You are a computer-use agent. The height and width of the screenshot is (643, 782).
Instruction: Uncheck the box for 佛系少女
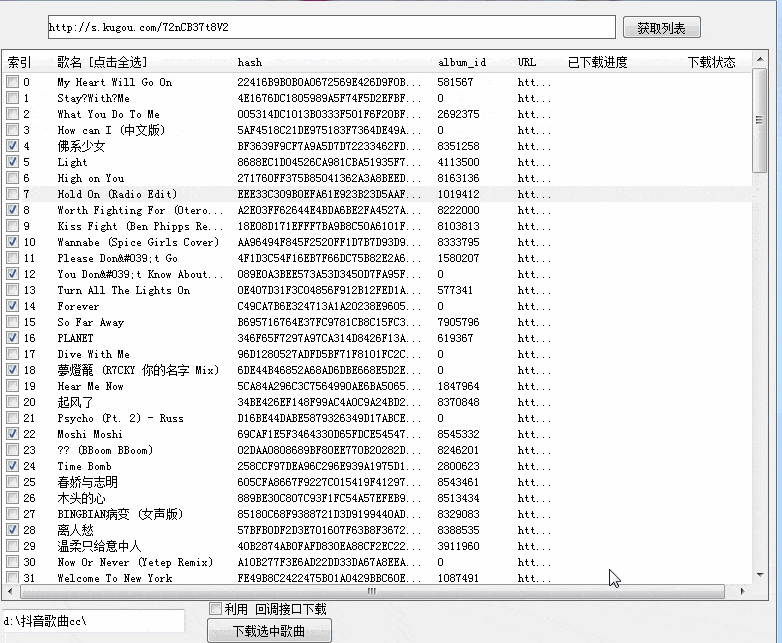(12, 146)
